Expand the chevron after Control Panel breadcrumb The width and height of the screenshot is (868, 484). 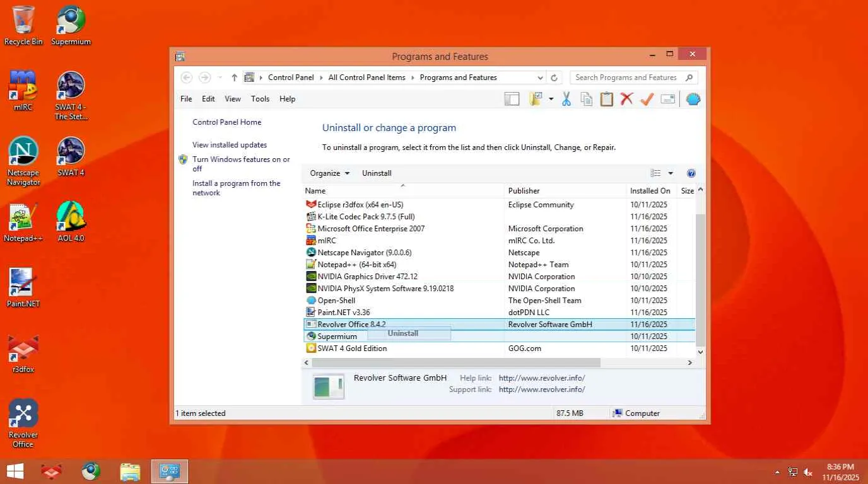pos(321,78)
